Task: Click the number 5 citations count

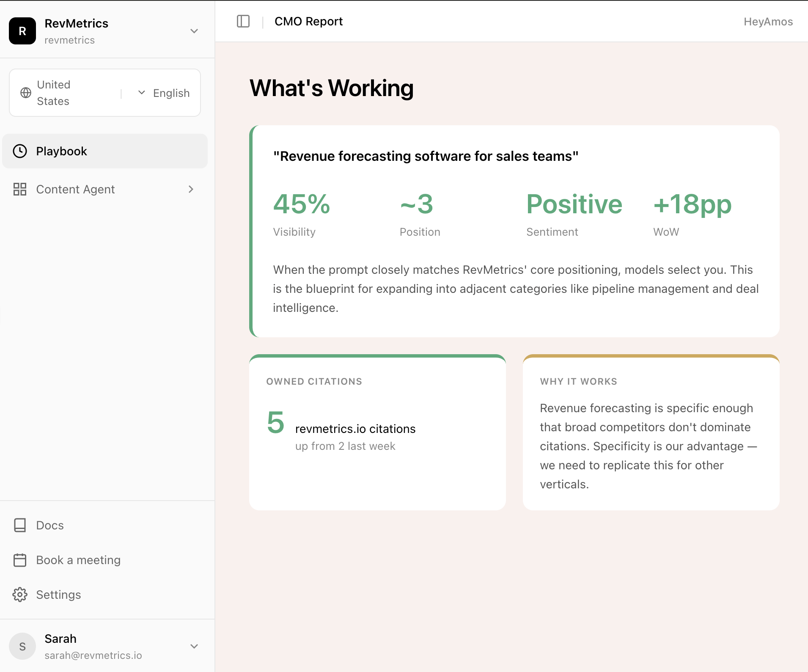Action: coord(275,422)
